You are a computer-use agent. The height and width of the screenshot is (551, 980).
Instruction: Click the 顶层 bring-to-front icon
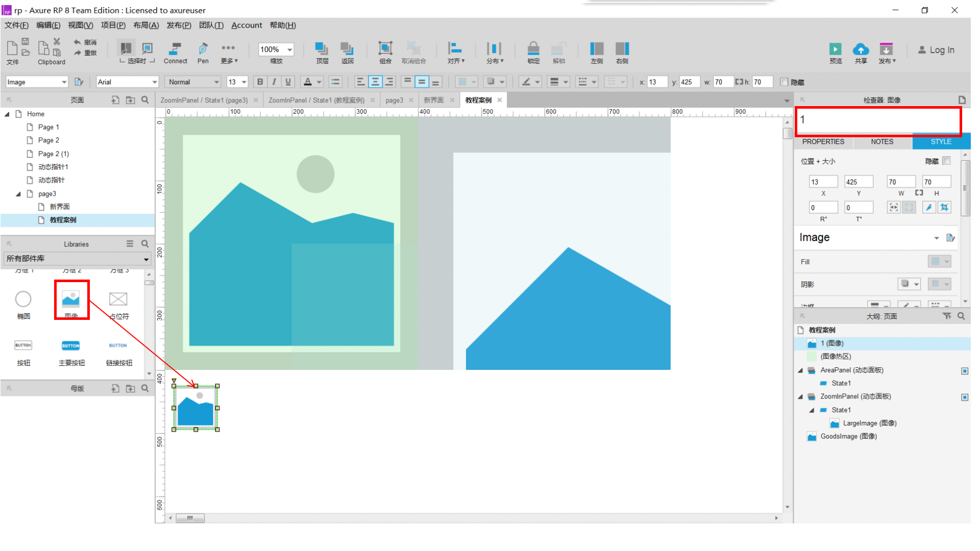pos(322,49)
